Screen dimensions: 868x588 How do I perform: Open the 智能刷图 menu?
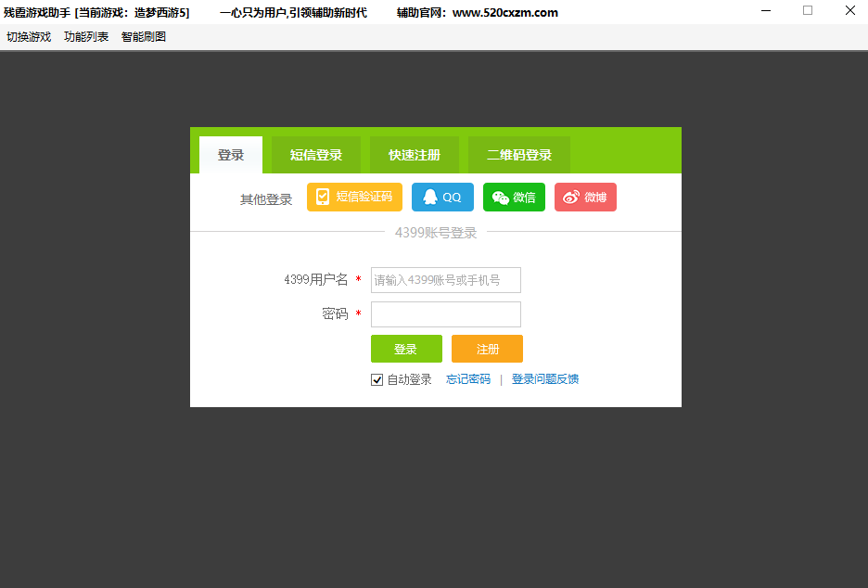(144, 37)
